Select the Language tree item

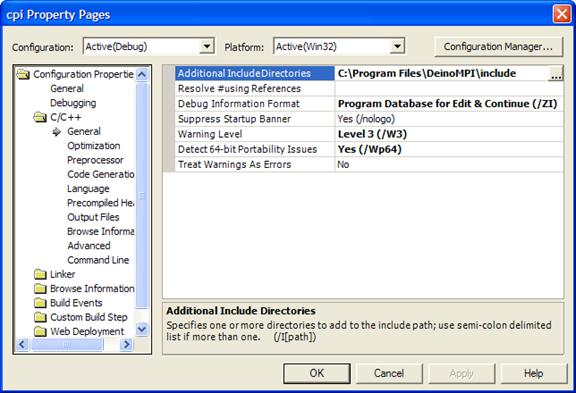coord(88,189)
